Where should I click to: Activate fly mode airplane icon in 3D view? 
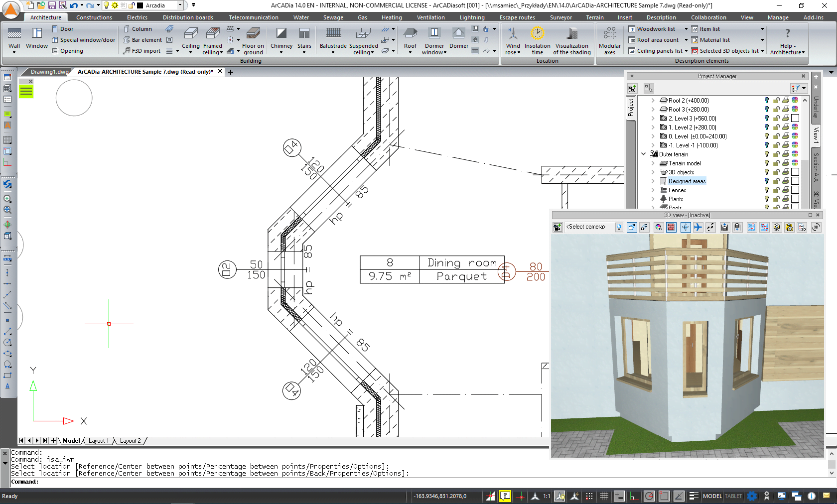698,227
